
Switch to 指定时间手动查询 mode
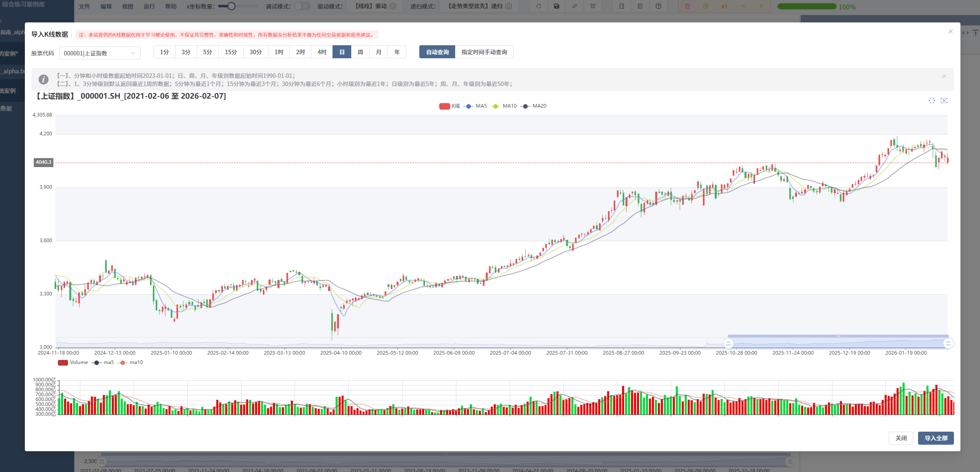484,52
